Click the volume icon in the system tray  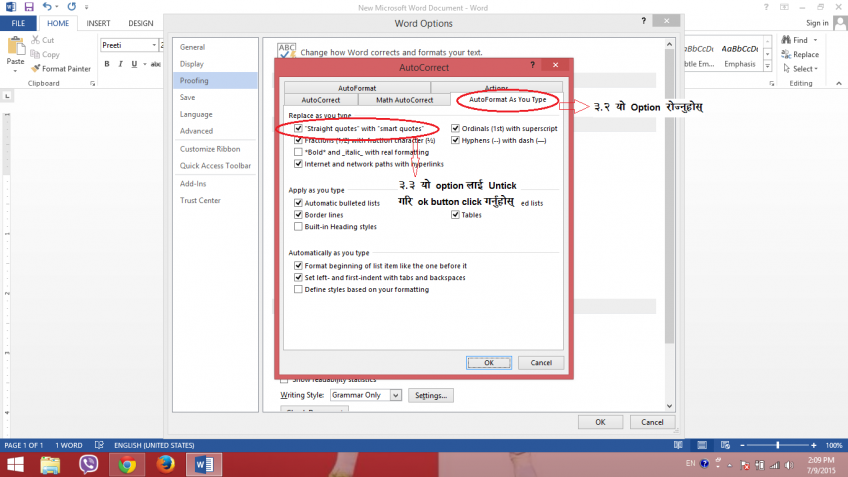tap(789, 465)
